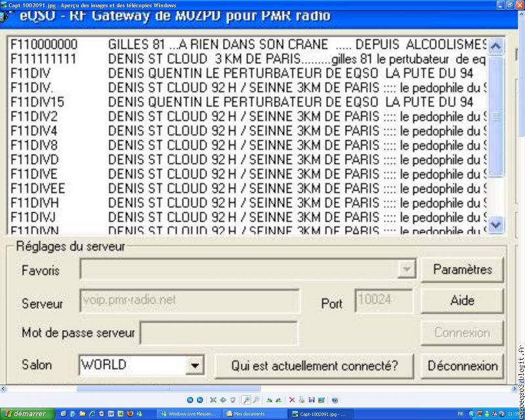Launch Firefox from the quick launch bar
Viewport: 525px width, 420px height.
[130, 414]
